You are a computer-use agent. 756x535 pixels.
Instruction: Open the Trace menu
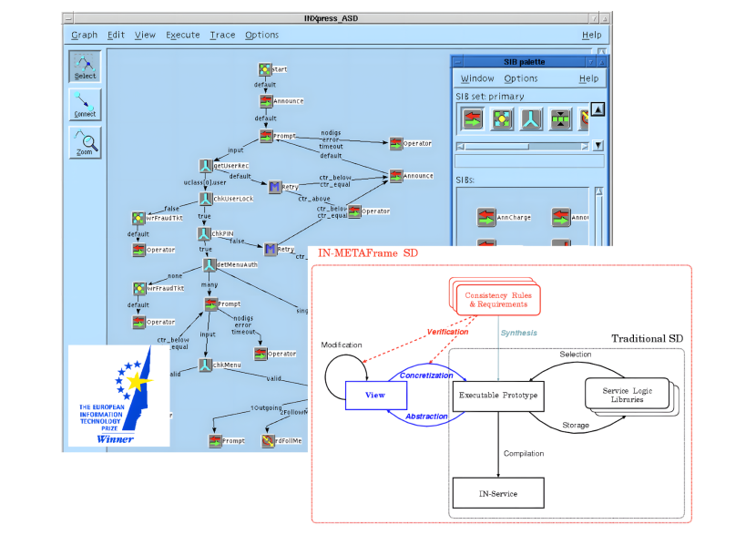pyautogui.click(x=222, y=35)
